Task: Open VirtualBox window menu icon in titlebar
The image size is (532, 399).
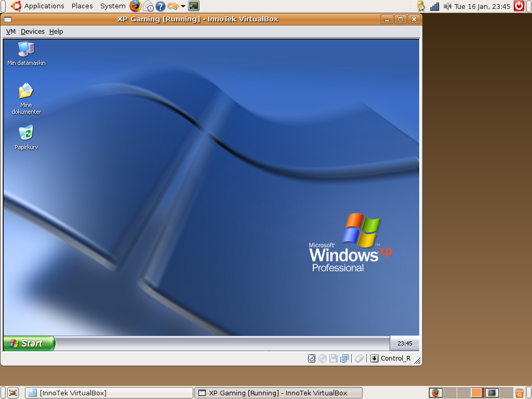Action: coord(8,19)
